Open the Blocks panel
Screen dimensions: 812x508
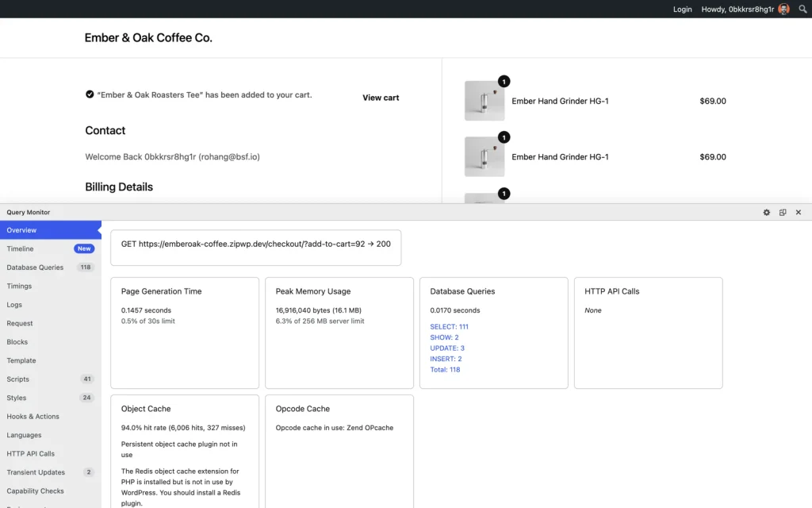click(50, 342)
